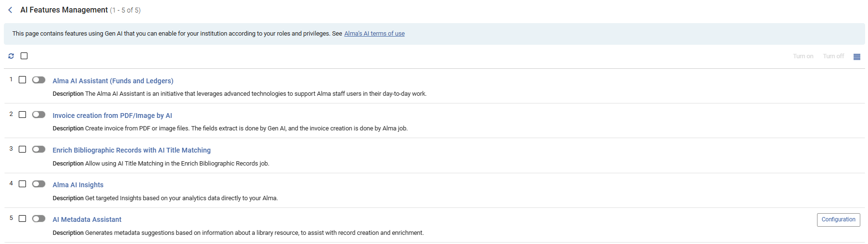Open Invoice creation from PDF/Image by AI title
868x244 pixels.
pos(112,116)
